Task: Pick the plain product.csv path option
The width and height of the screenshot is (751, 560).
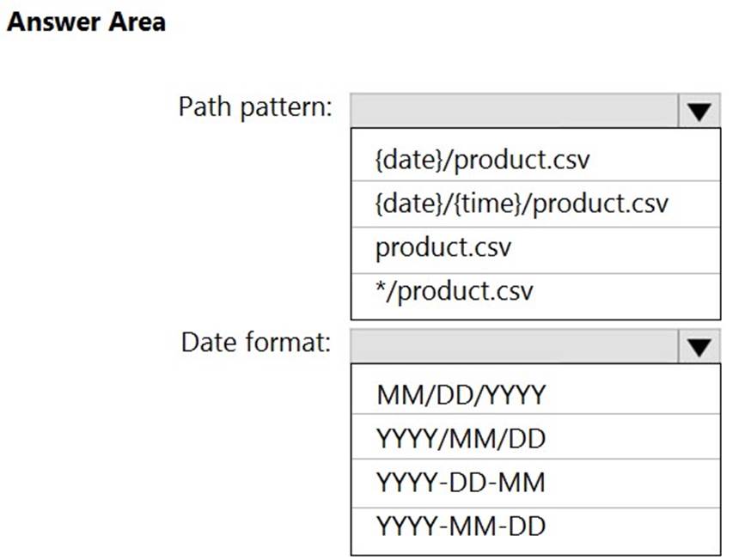Action: tap(443, 249)
